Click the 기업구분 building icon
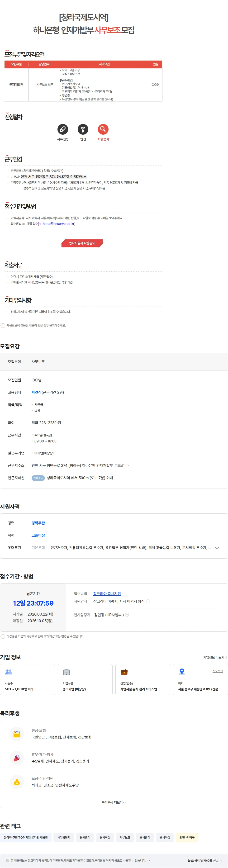 click(x=66, y=672)
